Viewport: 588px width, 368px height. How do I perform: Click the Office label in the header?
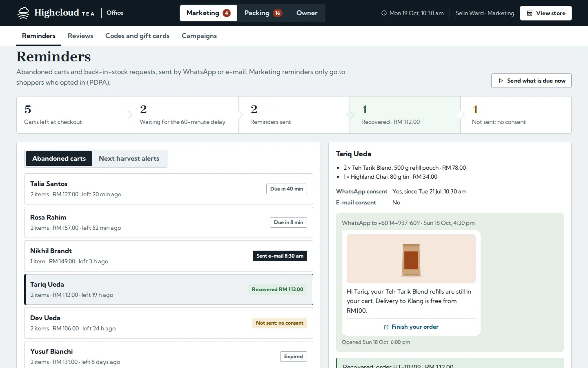click(115, 13)
